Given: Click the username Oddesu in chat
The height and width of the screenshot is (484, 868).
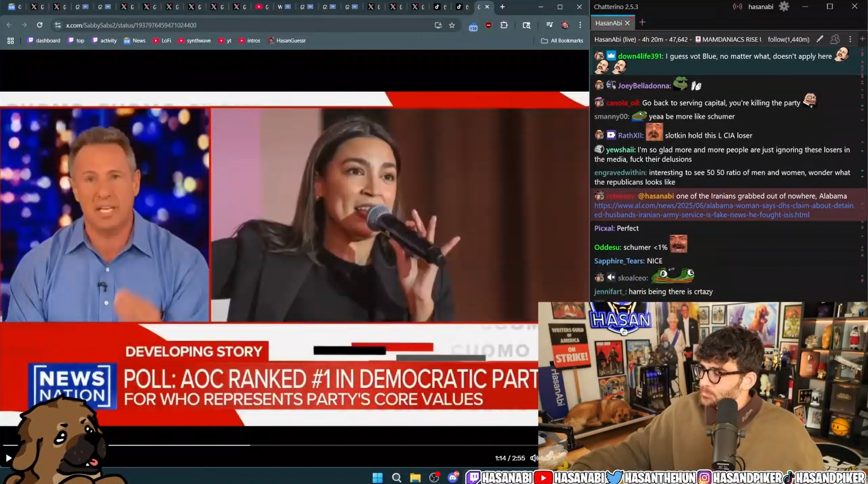Looking at the screenshot, I should coord(608,247).
